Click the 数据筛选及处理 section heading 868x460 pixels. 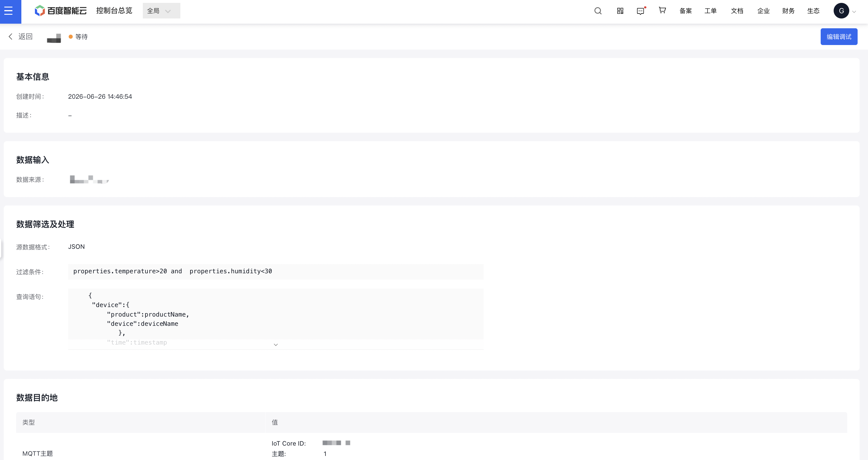(45, 224)
